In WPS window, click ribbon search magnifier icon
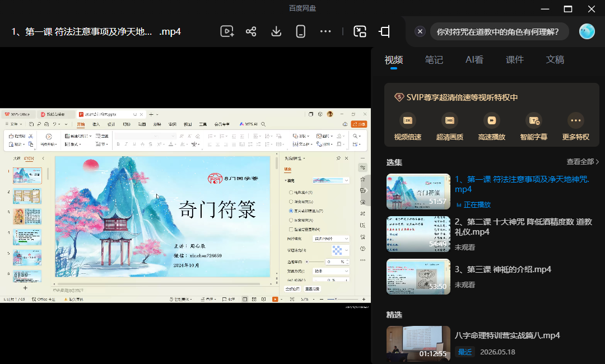This screenshot has width=605, height=364. click(x=263, y=124)
